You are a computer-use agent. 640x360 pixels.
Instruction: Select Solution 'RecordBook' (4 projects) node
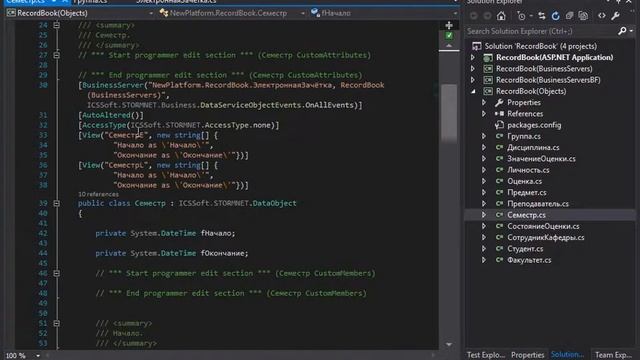(540, 46)
